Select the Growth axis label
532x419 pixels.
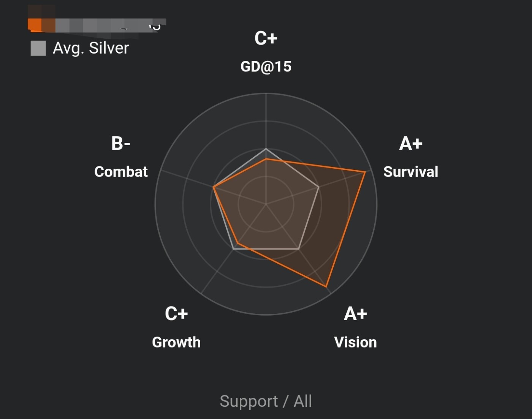(176, 342)
